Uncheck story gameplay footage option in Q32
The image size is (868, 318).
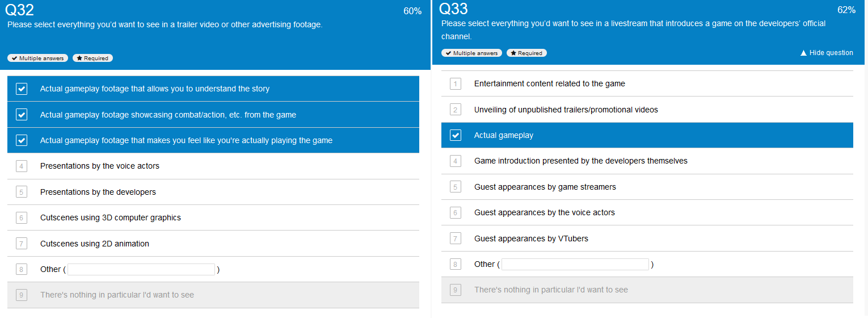point(213,89)
